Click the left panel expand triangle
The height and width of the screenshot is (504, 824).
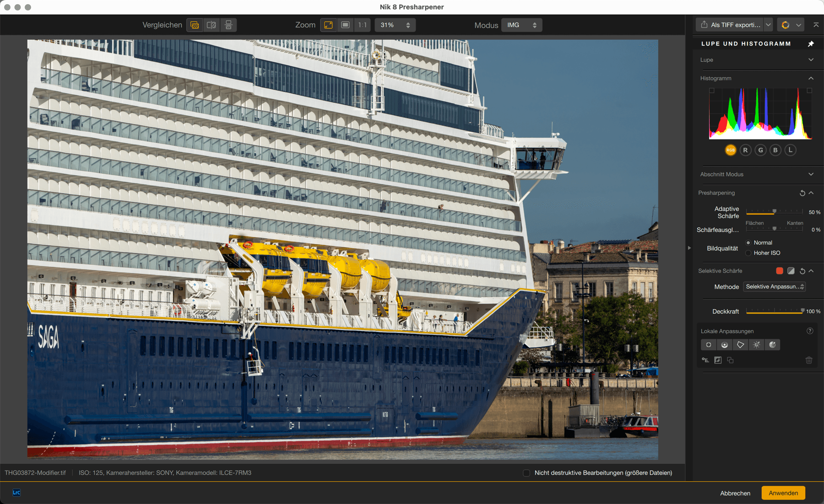(689, 248)
